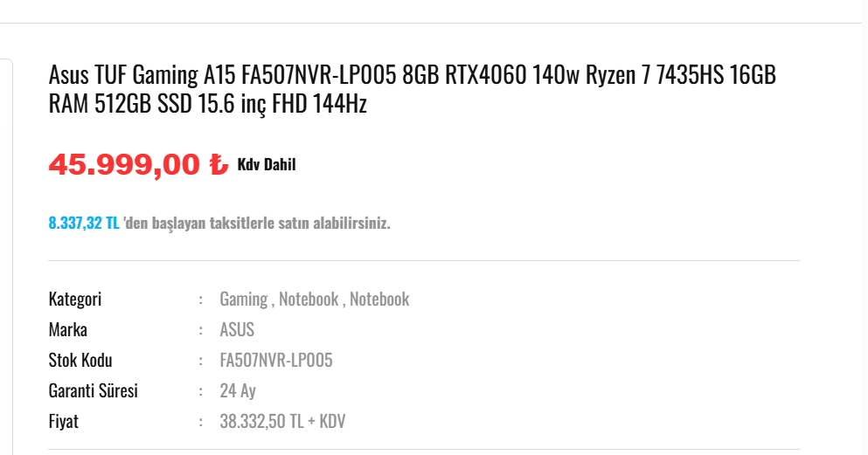Click the Garanti Süresi field label

93,391
